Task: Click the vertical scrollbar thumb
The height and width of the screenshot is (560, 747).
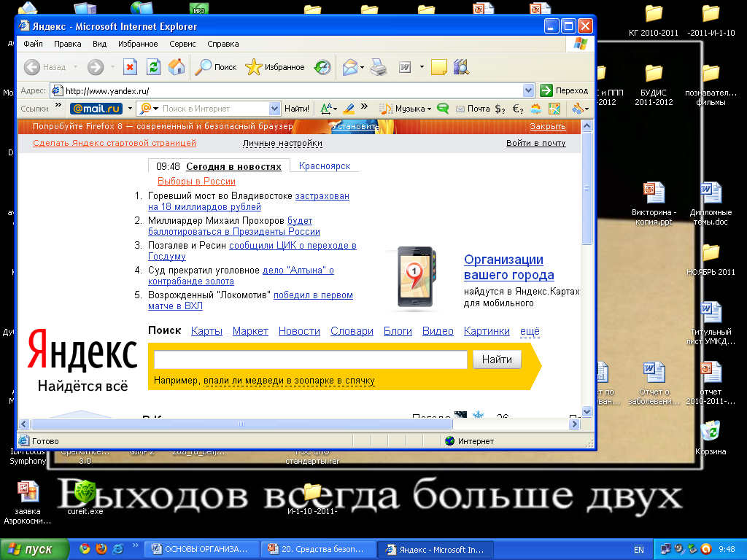Action: click(587, 189)
